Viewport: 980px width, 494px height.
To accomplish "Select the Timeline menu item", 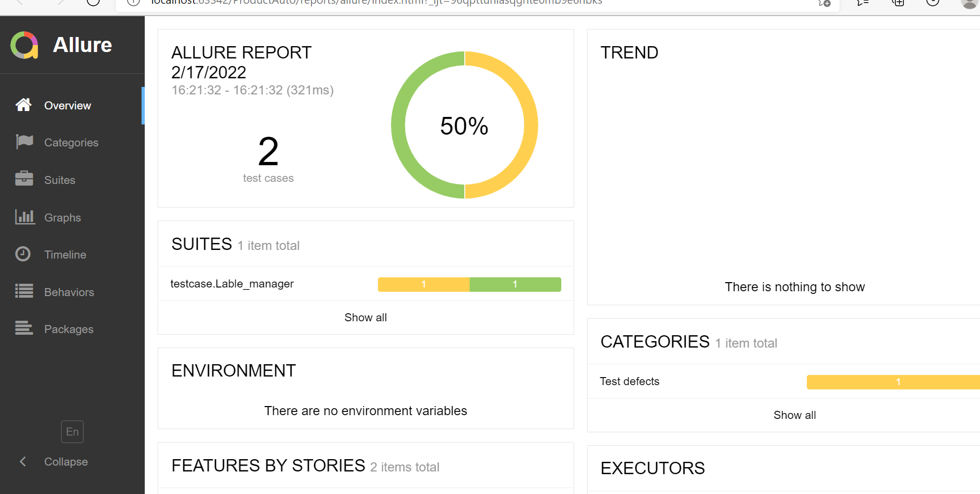I will [65, 255].
